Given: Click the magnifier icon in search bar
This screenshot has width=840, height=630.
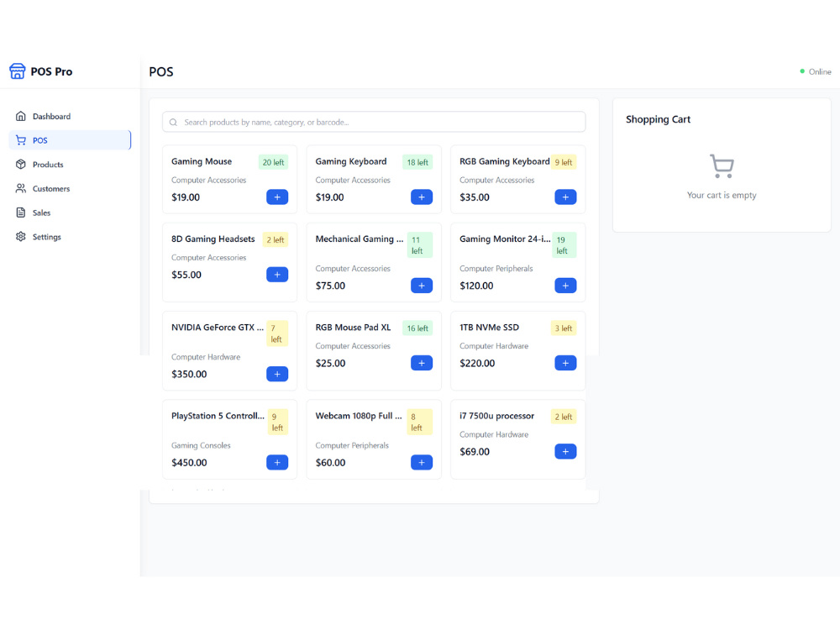Looking at the screenshot, I should coord(174,122).
